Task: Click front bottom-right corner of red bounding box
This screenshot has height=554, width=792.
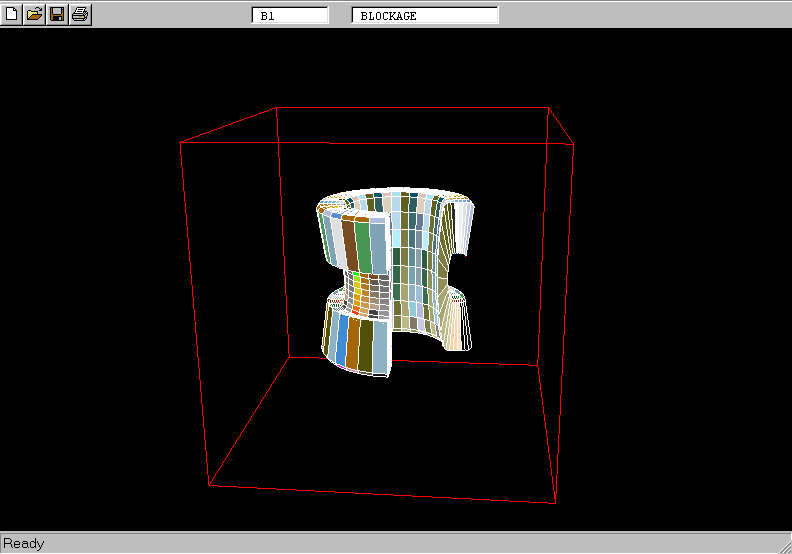Action: click(555, 503)
